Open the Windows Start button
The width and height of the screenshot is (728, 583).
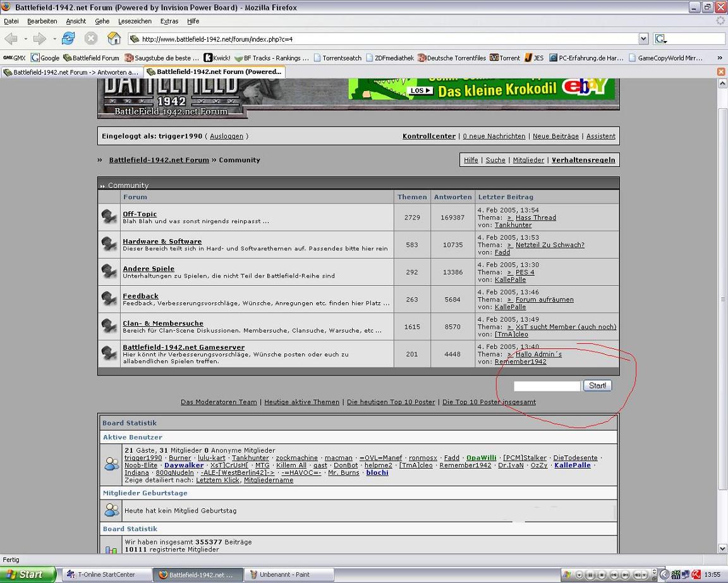pyautogui.click(x=28, y=575)
